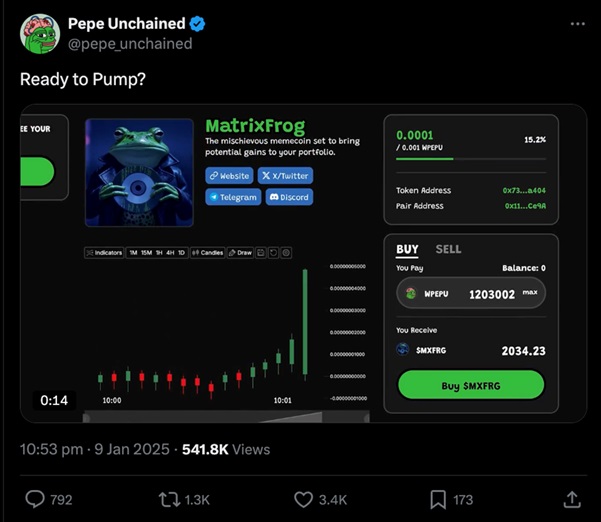The image size is (601, 522).
Task: Reset the chart with the undo icon
Action: click(274, 253)
